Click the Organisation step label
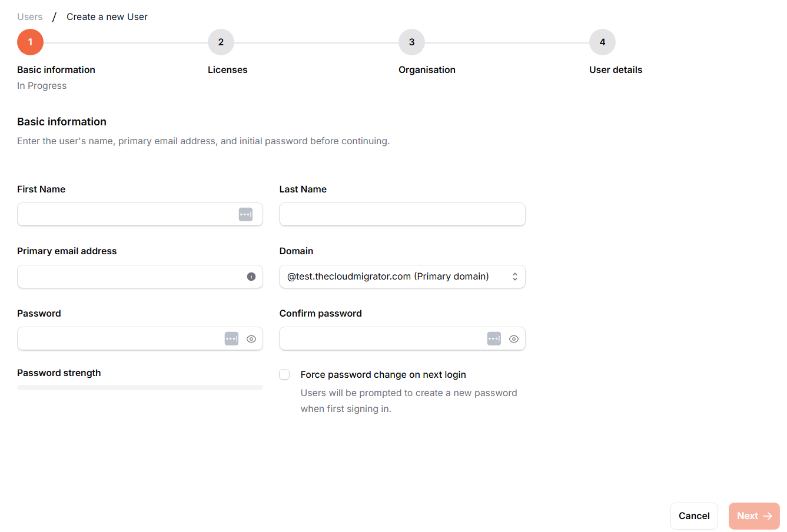The width and height of the screenshot is (787, 532). tap(427, 69)
